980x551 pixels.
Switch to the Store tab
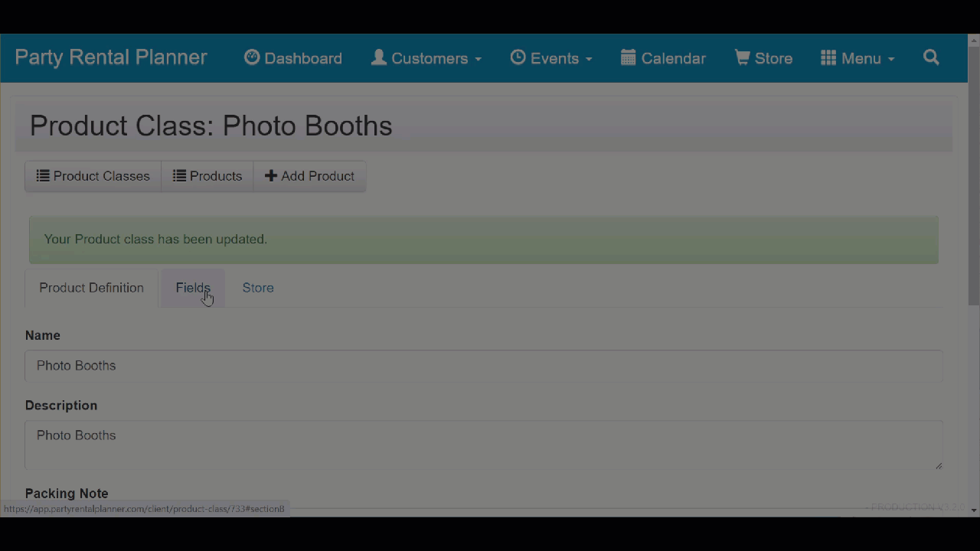coord(258,288)
